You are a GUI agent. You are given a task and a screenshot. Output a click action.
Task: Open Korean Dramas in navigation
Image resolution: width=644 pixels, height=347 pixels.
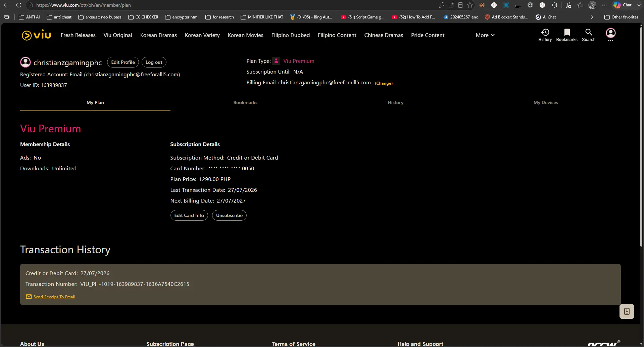coord(158,35)
